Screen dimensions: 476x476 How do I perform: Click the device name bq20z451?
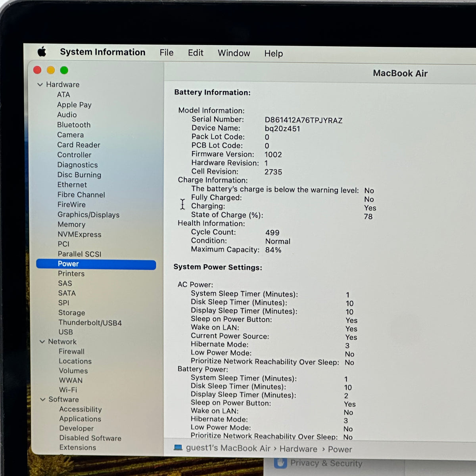tap(282, 129)
